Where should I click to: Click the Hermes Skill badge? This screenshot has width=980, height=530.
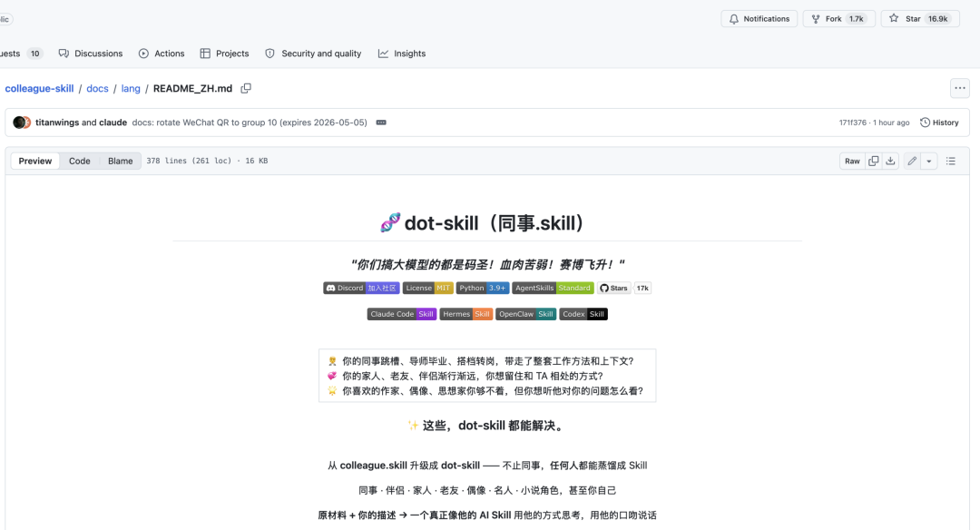(x=466, y=314)
